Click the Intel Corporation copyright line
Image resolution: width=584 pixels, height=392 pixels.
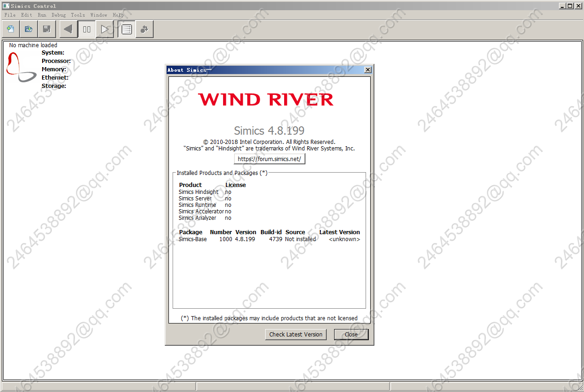pyautogui.click(x=269, y=142)
